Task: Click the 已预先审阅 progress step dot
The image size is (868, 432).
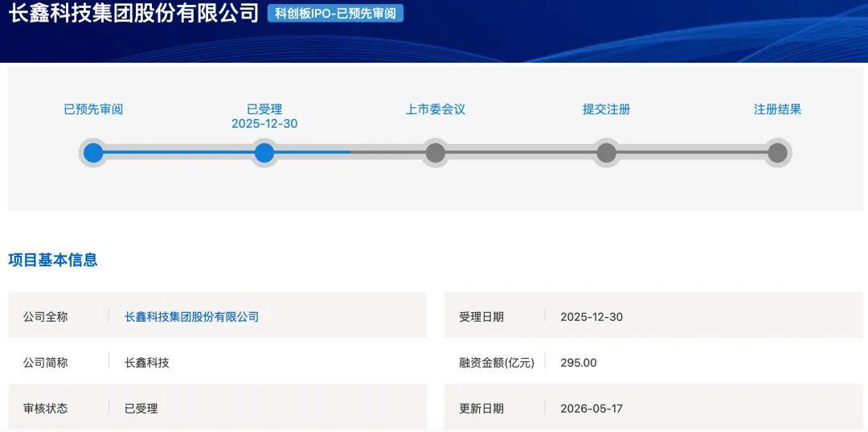Action: (93, 152)
